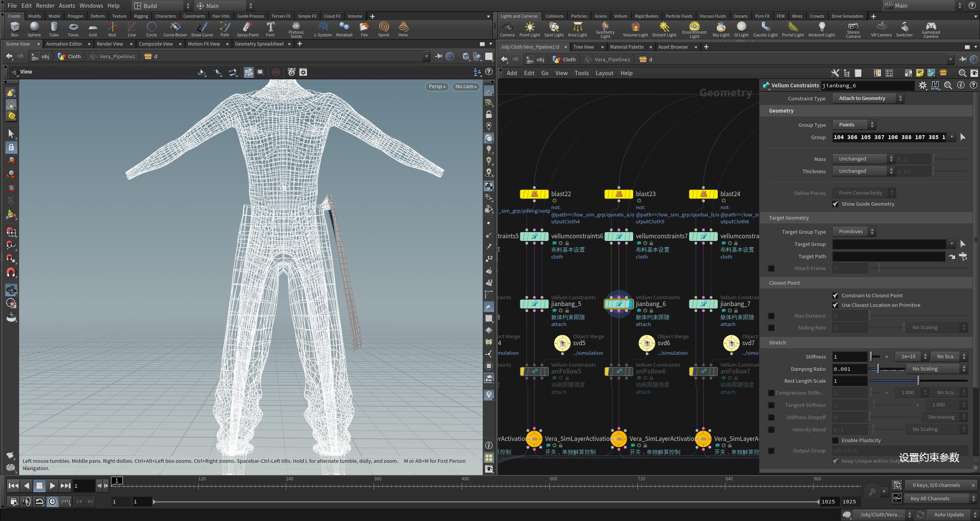Open the Thickness Unchanged dropdown
This screenshot has width=980, height=521.
coord(863,171)
